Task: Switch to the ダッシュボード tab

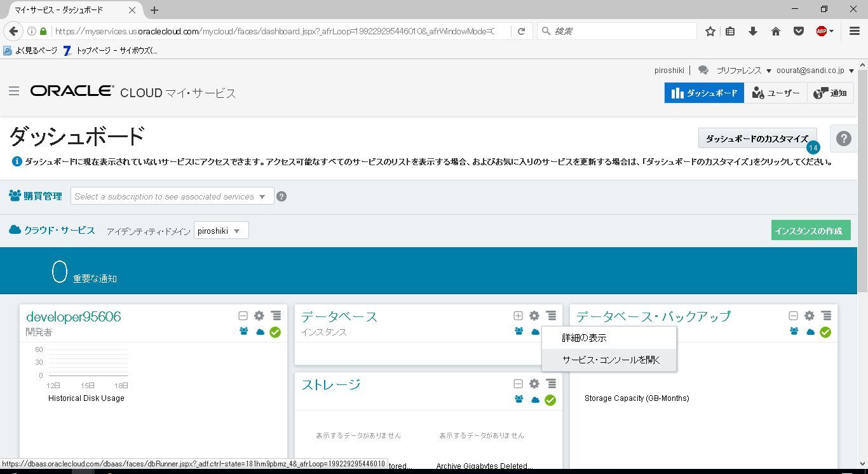Action: point(704,93)
